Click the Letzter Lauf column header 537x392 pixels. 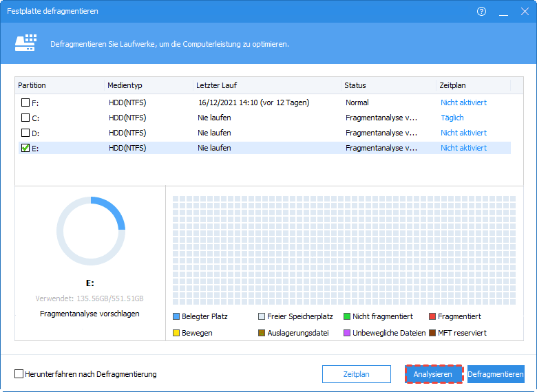(x=216, y=85)
